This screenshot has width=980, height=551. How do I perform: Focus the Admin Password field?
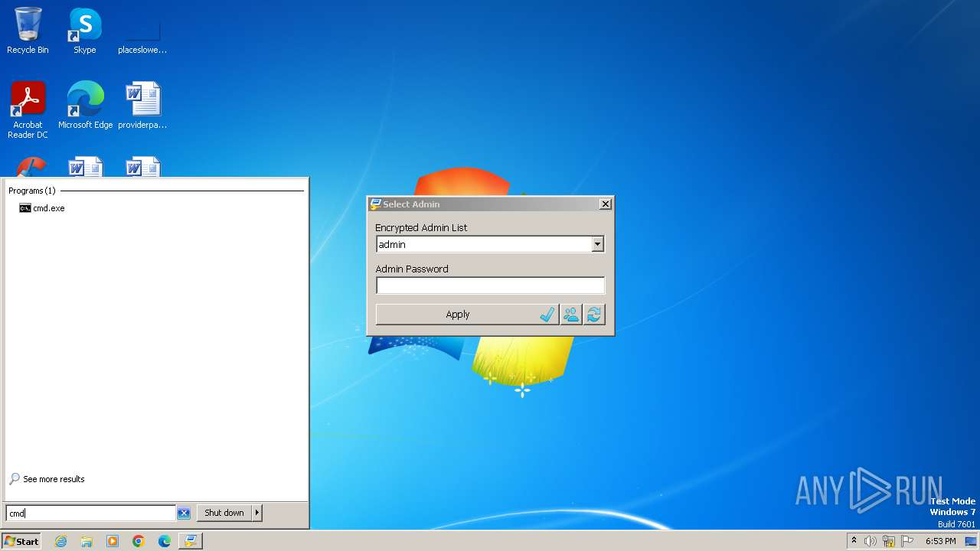490,285
